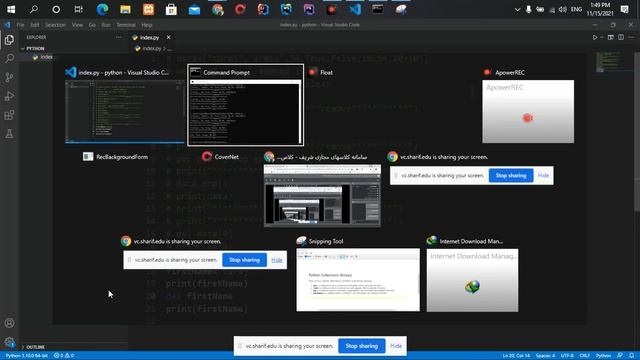Open Microsoft Store from taskbar

pos(171,9)
